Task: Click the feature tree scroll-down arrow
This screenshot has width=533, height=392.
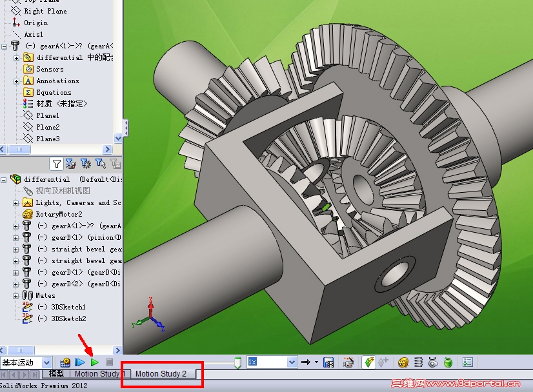Action: (118, 138)
